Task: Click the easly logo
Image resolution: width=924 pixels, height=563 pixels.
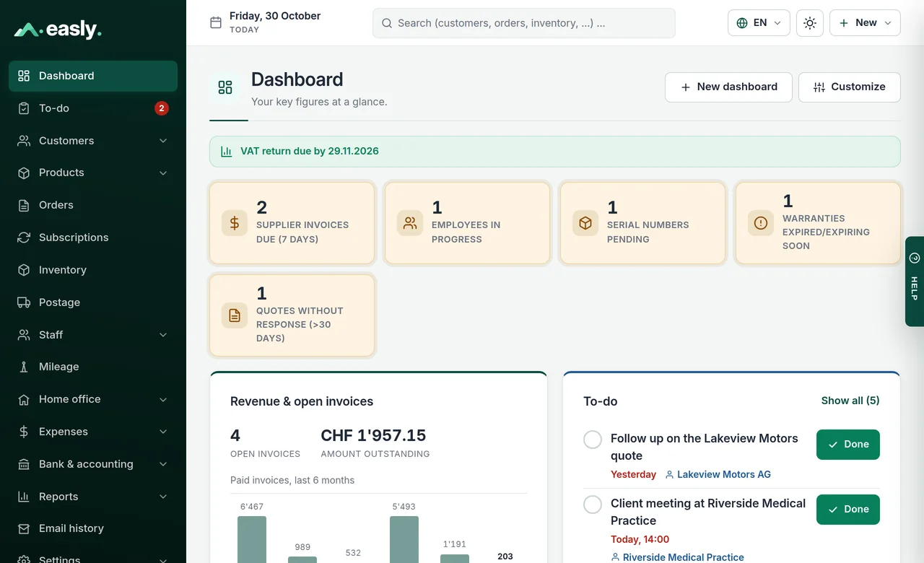Action: click(x=58, y=30)
